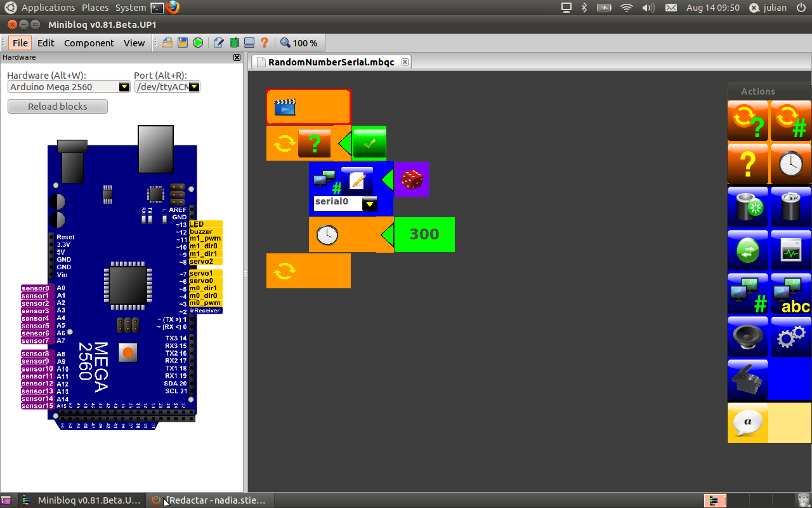
Task: Click the computer monitor toolbar icon
Action: (249, 43)
